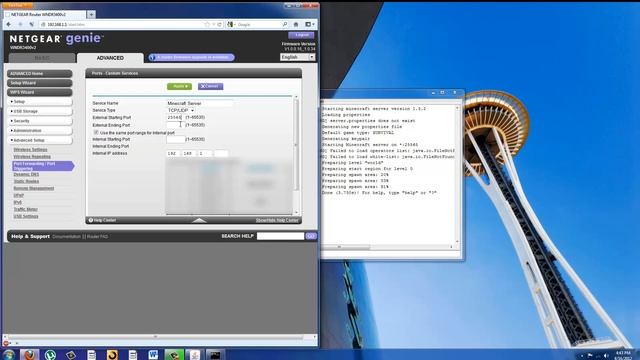Click the firmware upgrade available banner

point(191,58)
